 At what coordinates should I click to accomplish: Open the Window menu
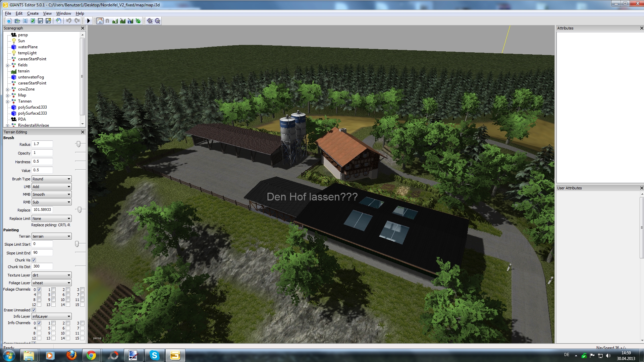click(x=63, y=13)
